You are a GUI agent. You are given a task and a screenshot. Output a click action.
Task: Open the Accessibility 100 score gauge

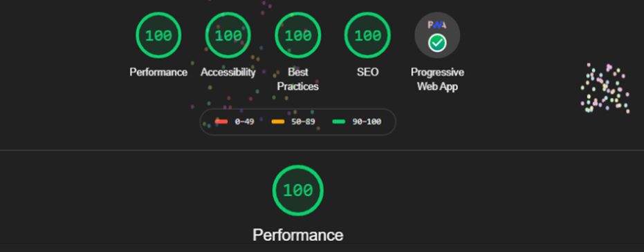(228, 35)
